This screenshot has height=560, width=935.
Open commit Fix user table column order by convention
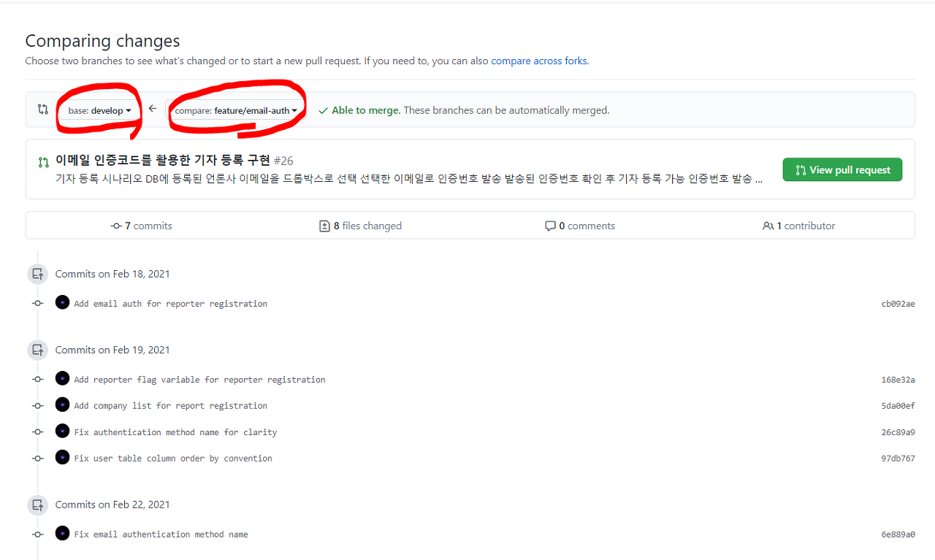173,459
